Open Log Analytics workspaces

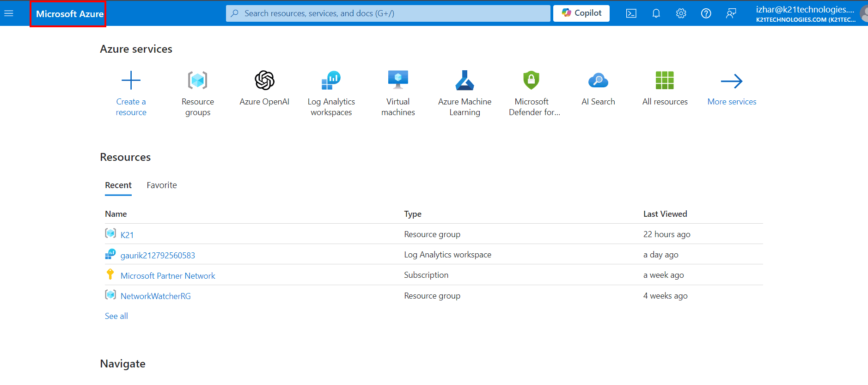[331, 81]
